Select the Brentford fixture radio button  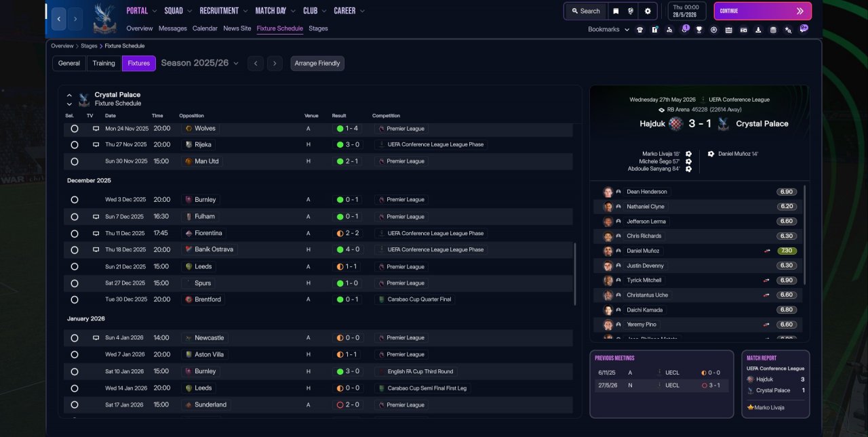(x=75, y=299)
